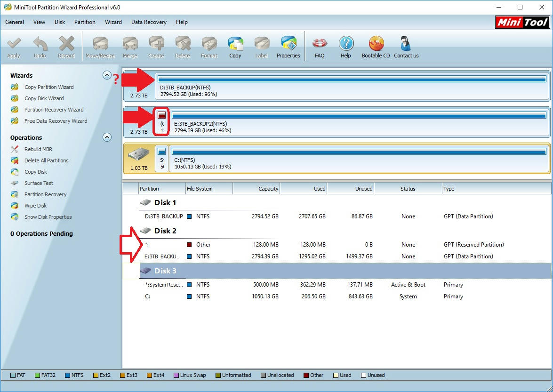Click the Discard X toolbar icon
Screen dimensions: 553x392
[x=66, y=44]
